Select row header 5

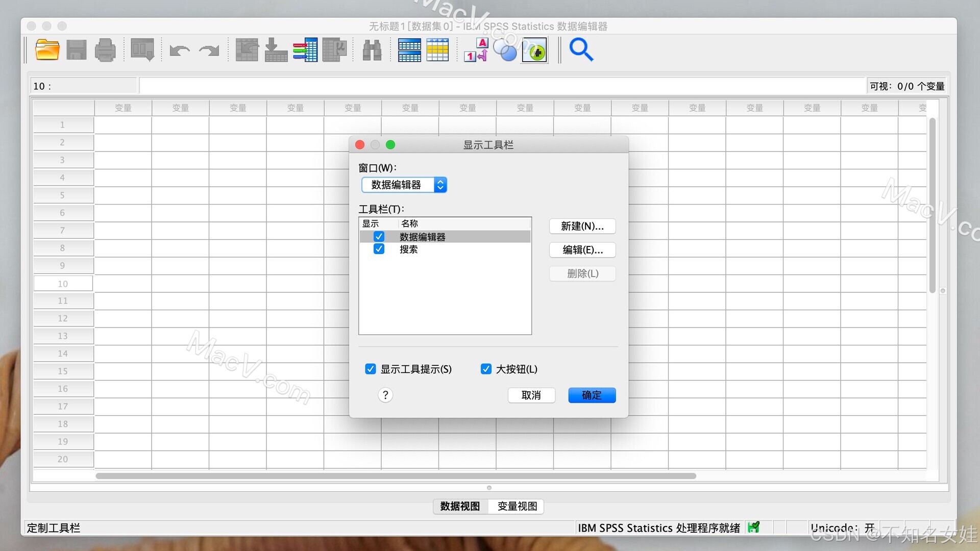click(63, 195)
